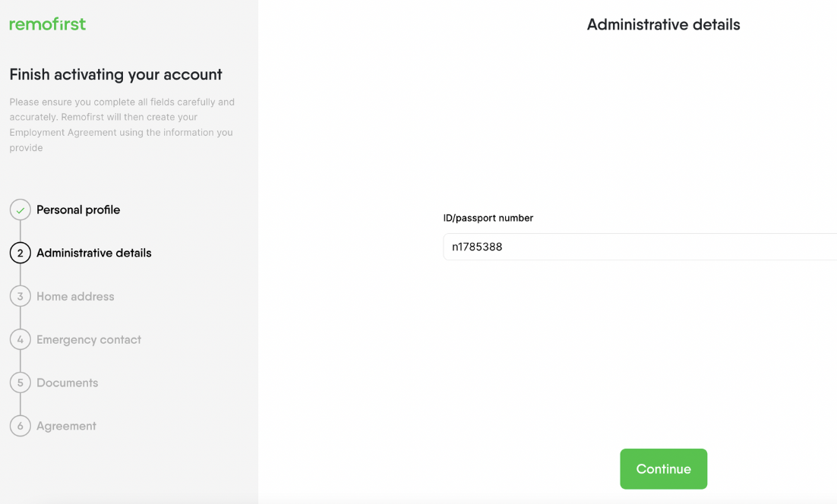
Task: Click the ID/passport number input field
Action: tap(640, 247)
